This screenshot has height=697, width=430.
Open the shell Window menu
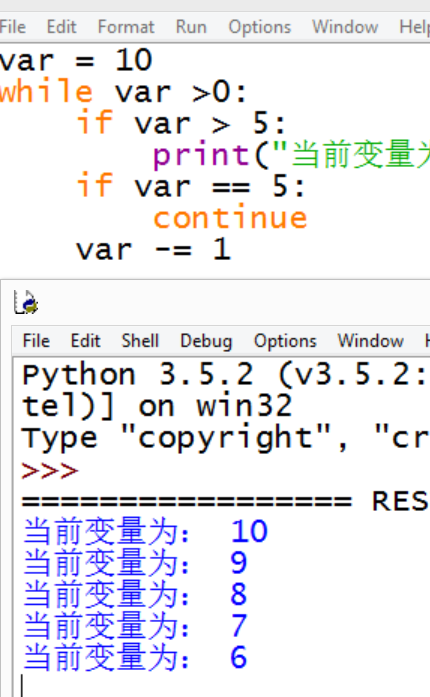tap(370, 341)
